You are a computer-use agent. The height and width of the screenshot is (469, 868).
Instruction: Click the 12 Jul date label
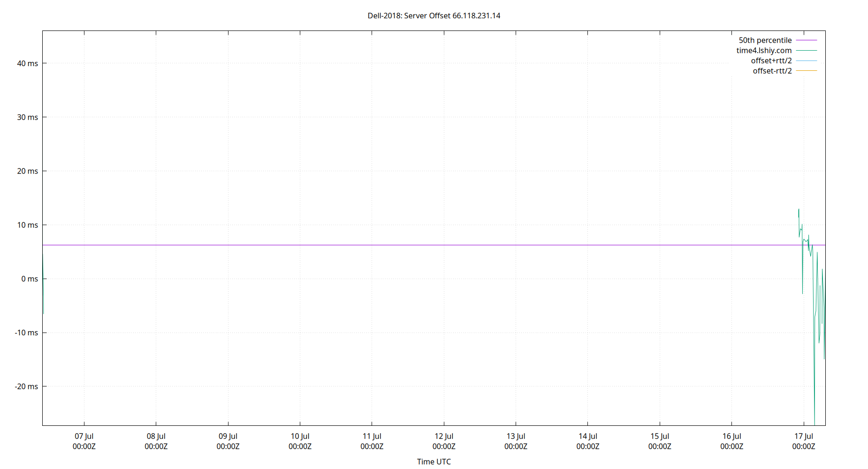(x=445, y=436)
